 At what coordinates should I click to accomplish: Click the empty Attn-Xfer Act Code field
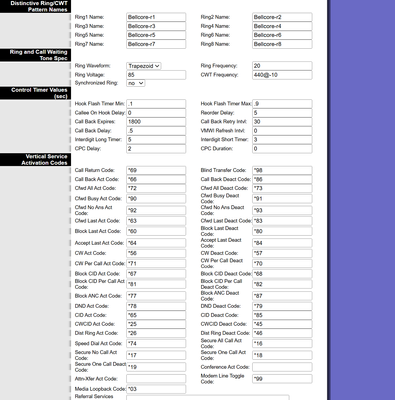(x=156, y=379)
